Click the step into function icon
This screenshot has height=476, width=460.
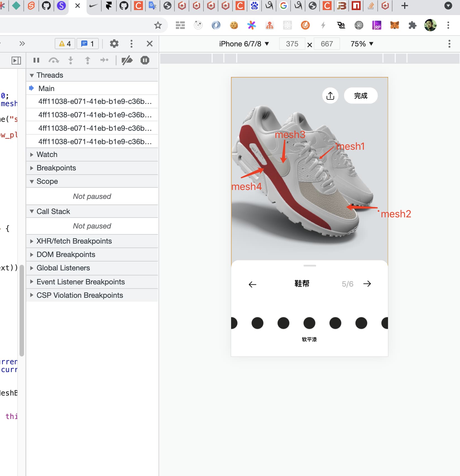click(71, 60)
